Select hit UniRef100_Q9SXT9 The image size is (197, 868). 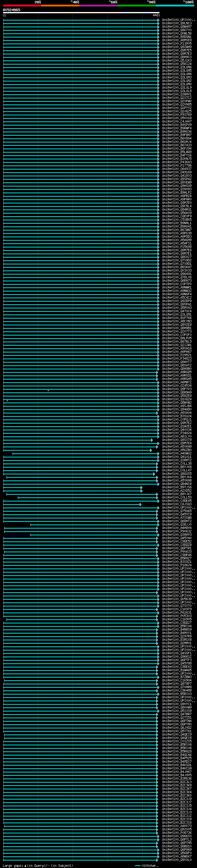[177, 440]
